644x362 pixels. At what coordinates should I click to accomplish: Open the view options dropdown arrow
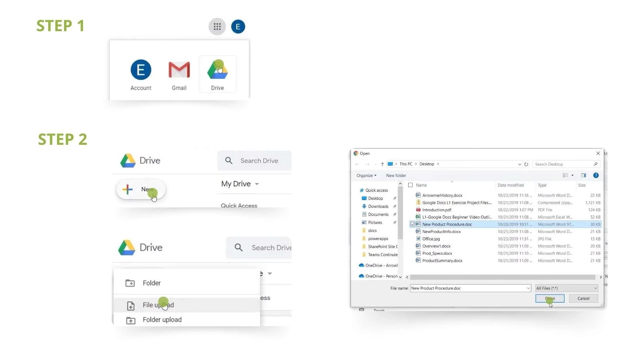pyautogui.click(x=573, y=175)
